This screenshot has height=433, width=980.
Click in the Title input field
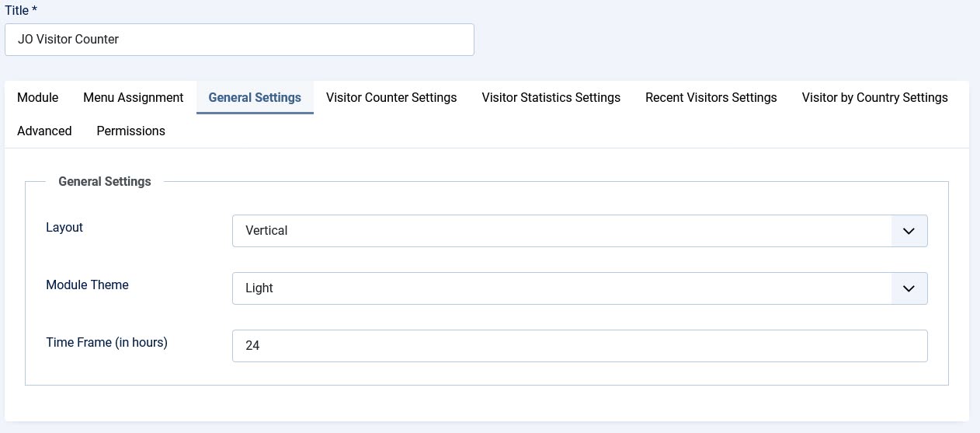pyautogui.click(x=239, y=40)
